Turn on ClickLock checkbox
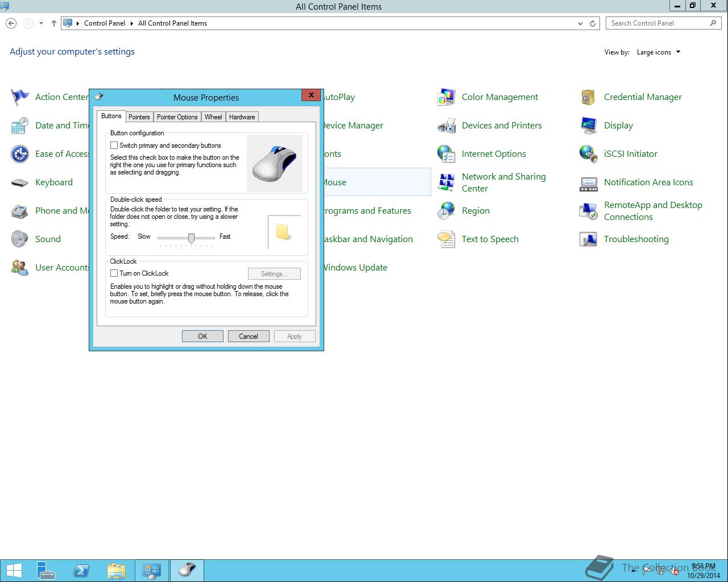Image resolution: width=728 pixels, height=582 pixels. (x=114, y=273)
